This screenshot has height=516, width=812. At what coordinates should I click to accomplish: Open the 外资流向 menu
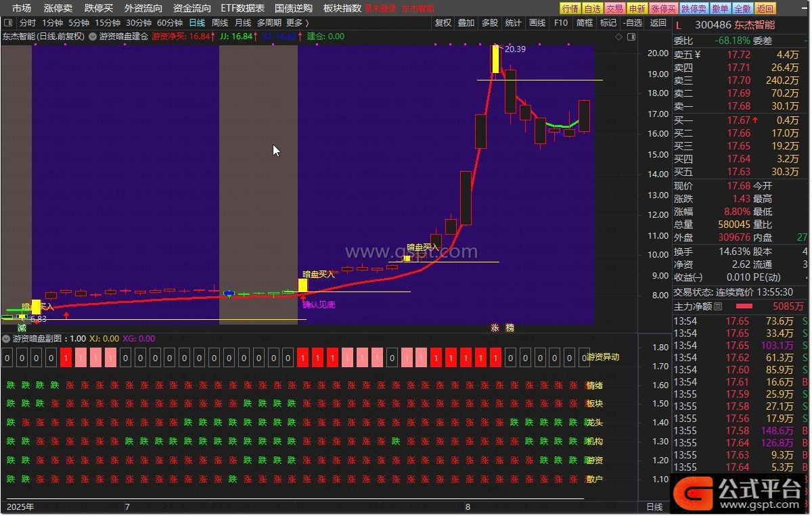pos(143,8)
